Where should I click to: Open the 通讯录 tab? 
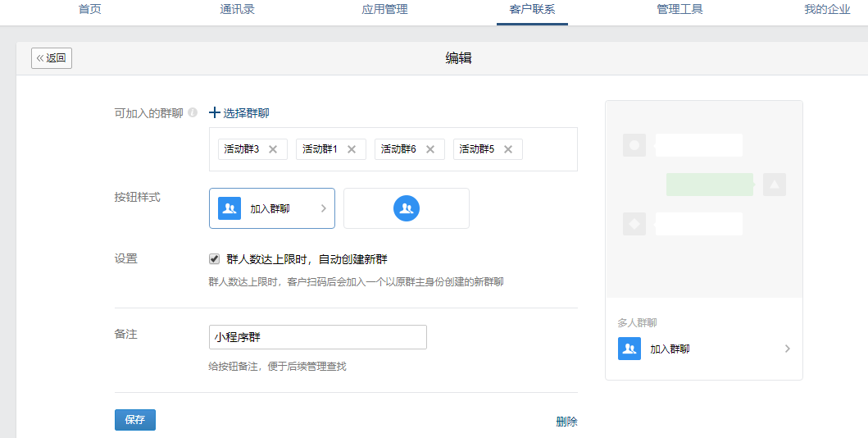coord(237,9)
